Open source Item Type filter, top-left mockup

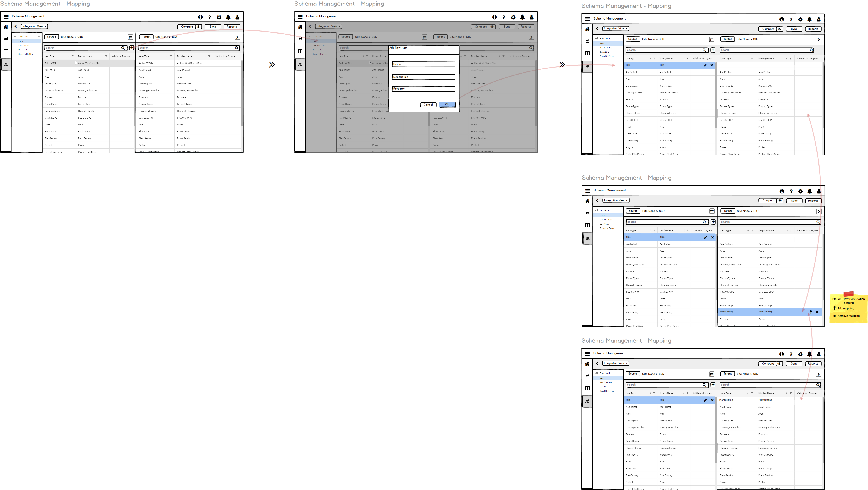click(73, 56)
